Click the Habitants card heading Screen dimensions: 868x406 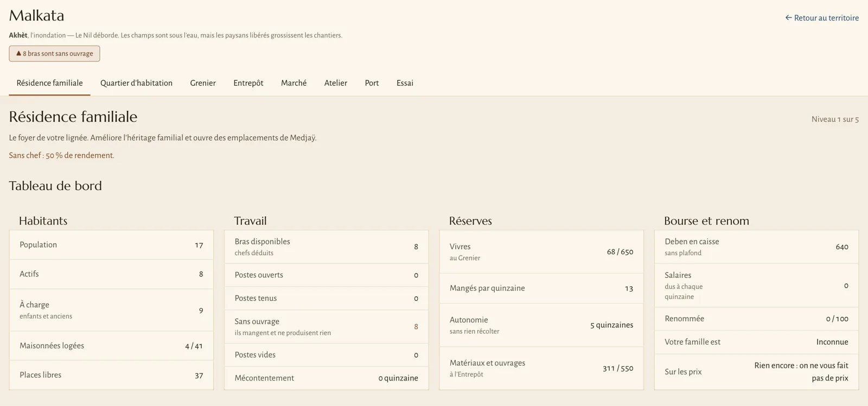[x=43, y=221]
